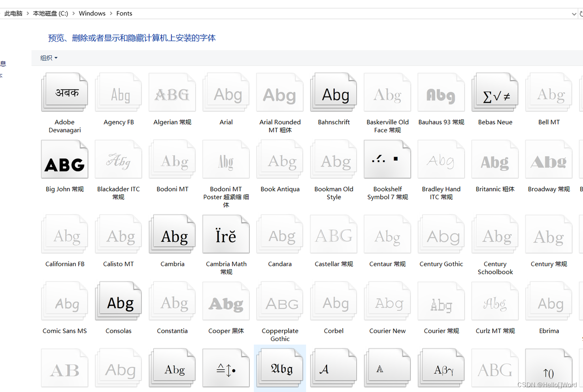Click the chevron after 此电脑 in breadcrumb
583x392 pixels.
(28, 13)
